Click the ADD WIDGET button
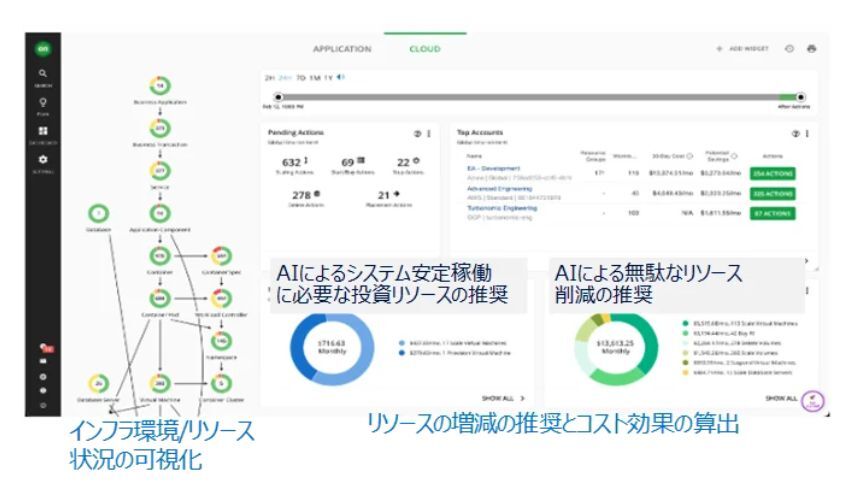This screenshot has width=868, height=499. pyautogui.click(x=742, y=49)
